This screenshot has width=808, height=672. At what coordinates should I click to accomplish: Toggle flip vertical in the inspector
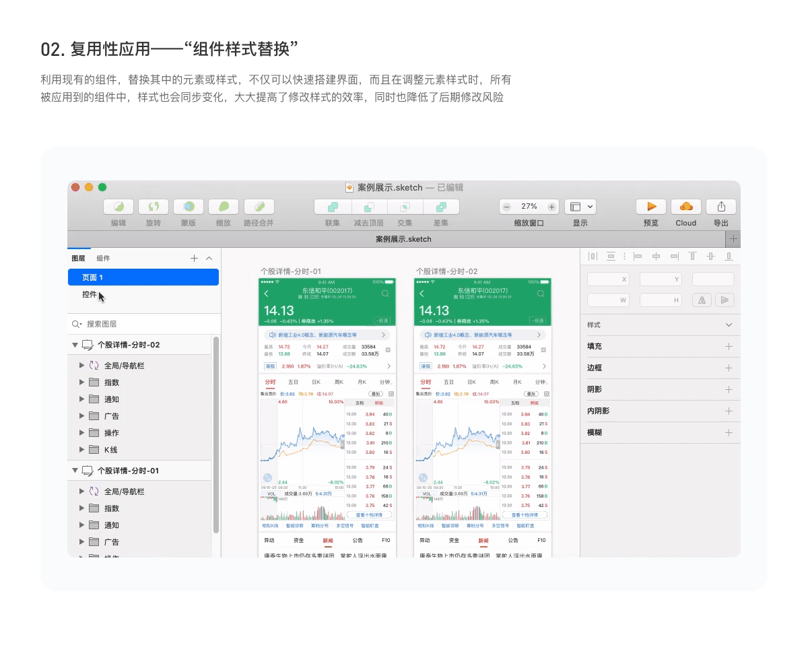pyautogui.click(x=725, y=300)
